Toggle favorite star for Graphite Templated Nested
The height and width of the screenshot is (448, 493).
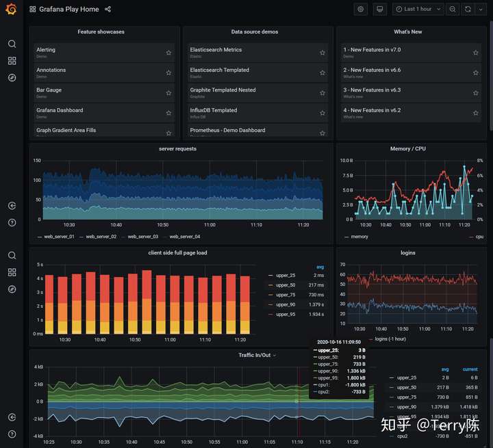pos(323,93)
